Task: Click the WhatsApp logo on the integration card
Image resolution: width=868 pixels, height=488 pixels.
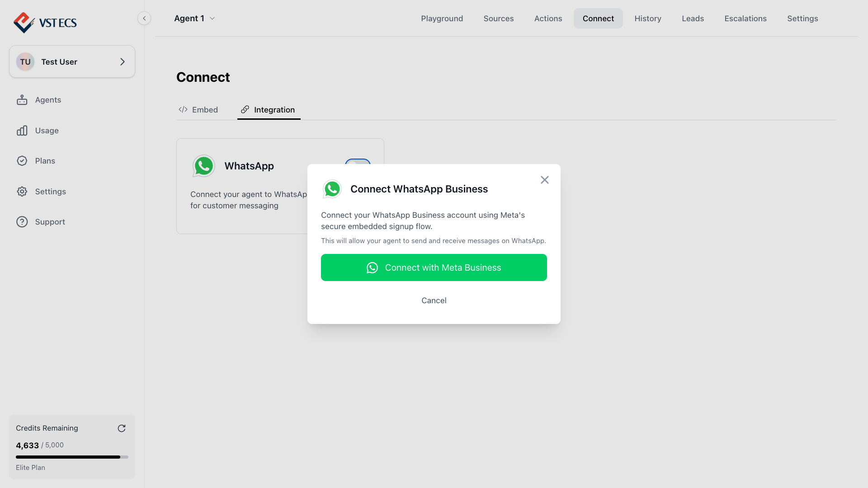Action: (204, 166)
